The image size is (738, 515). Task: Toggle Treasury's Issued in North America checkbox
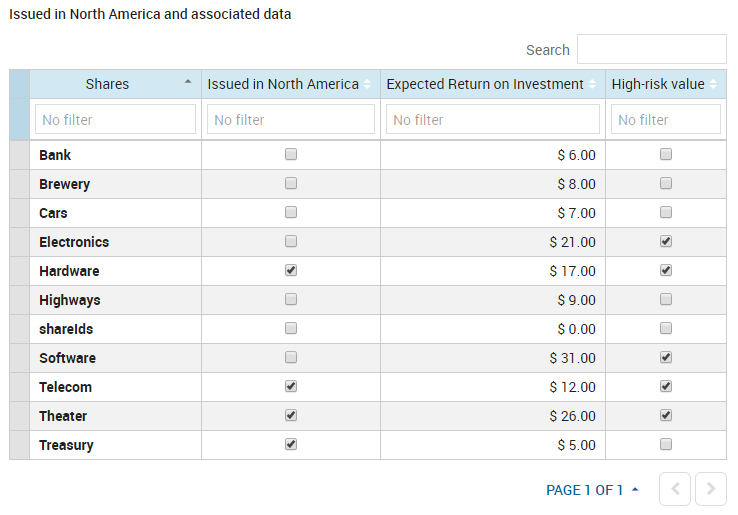coord(291,445)
